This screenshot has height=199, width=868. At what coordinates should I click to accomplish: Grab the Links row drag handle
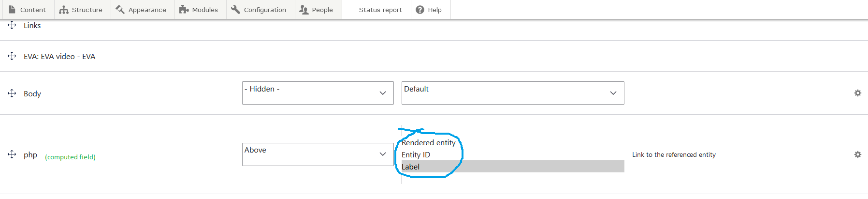tap(12, 25)
